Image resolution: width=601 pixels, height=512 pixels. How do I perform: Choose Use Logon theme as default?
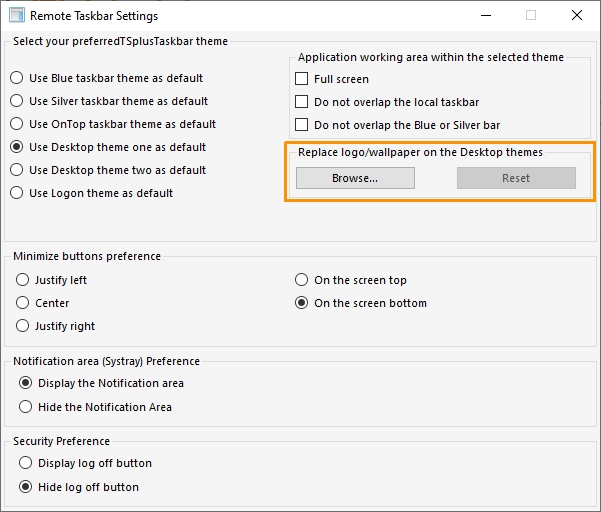[16, 193]
